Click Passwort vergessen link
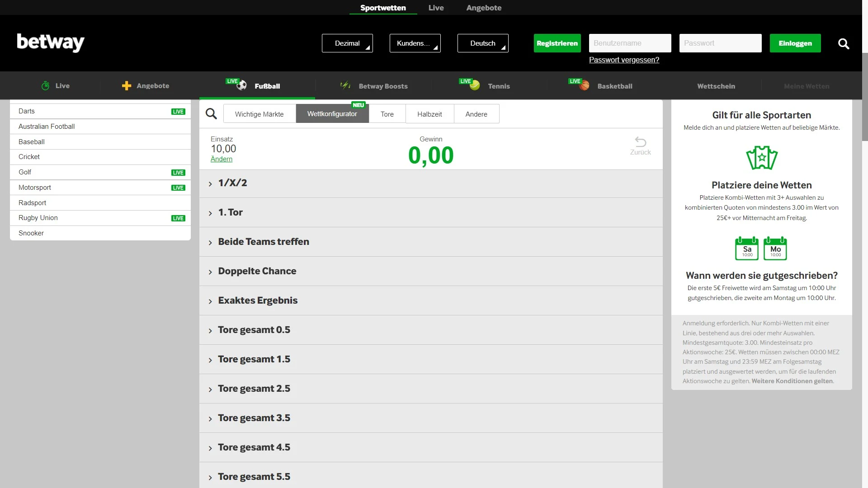The height and width of the screenshot is (488, 868). 624,60
